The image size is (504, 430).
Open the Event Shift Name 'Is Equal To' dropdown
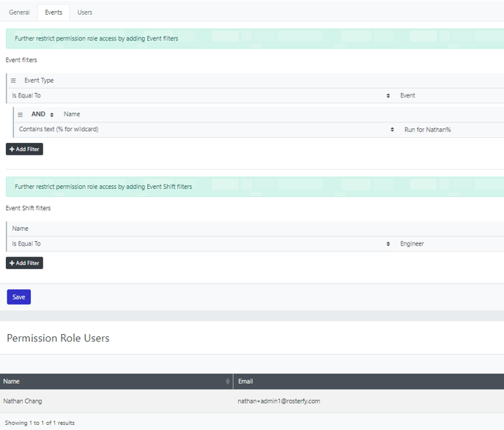pyautogui.click(x=201, y=244)
